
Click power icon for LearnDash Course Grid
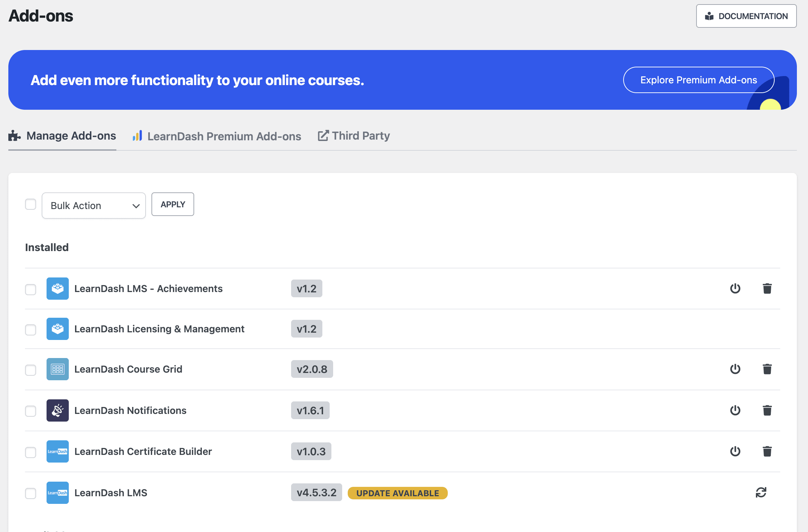click(735, 369)
